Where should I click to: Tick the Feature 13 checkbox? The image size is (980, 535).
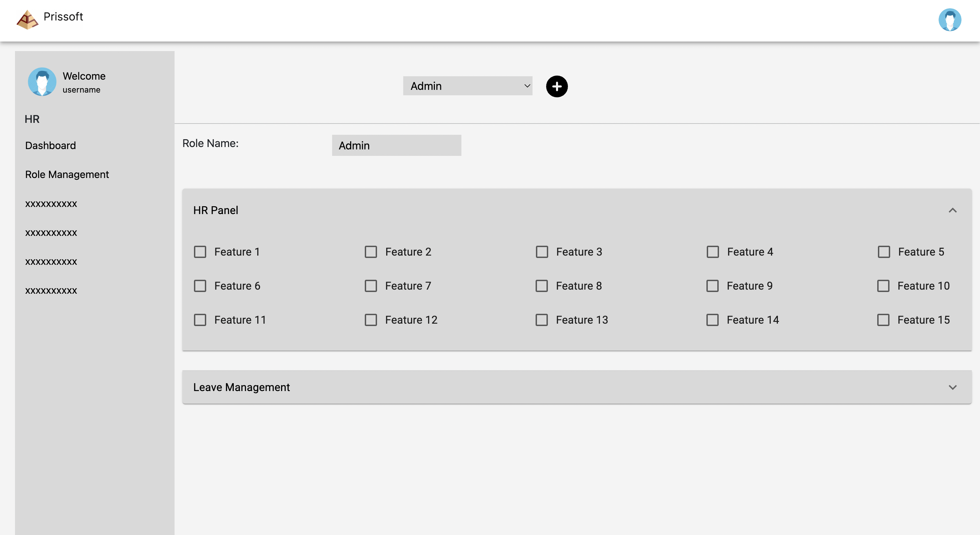pyautogui.click(x=542, y=320)
